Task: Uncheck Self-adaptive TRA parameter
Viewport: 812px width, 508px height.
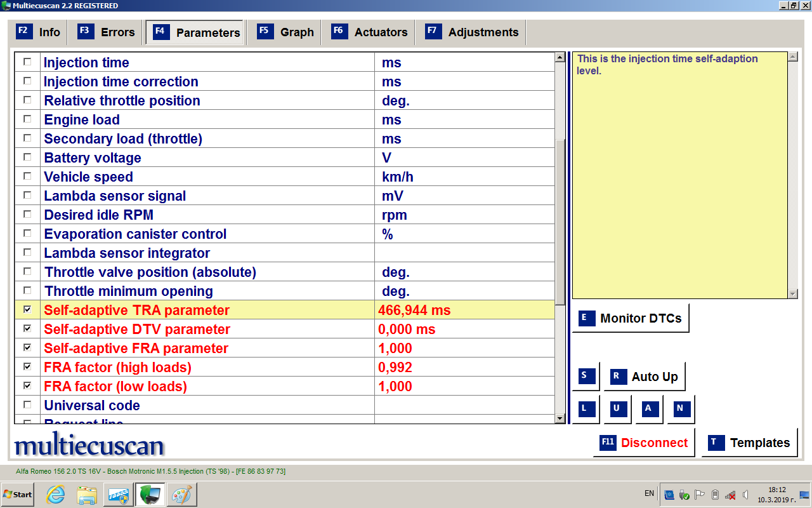Action: tap(27, 310)
